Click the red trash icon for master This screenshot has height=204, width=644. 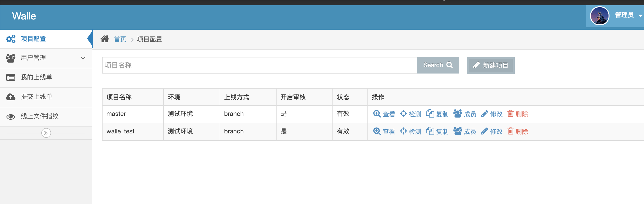[510, 114]
